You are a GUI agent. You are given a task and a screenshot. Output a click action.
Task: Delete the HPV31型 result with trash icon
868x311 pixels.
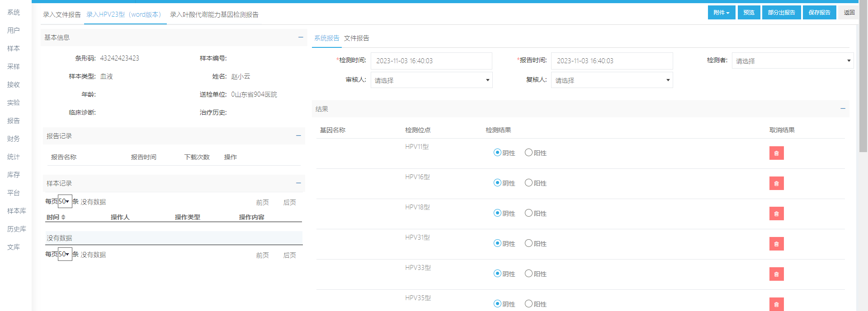776,244
